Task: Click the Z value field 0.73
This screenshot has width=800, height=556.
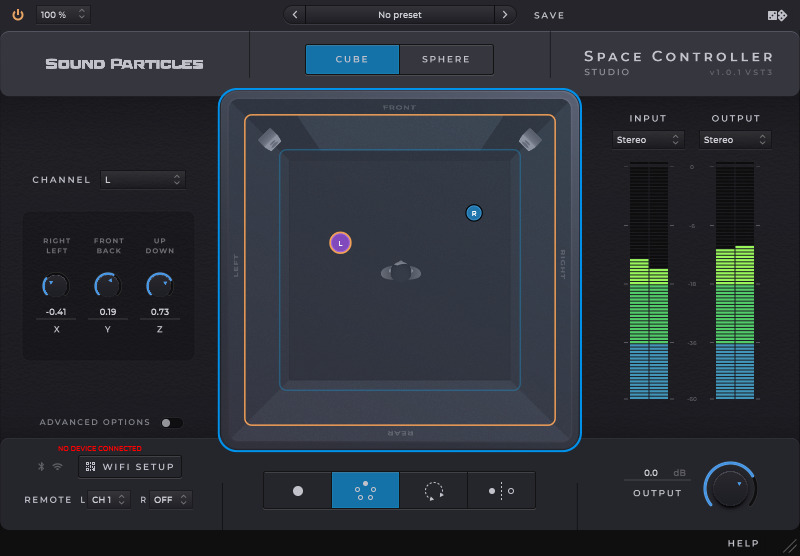Action: coord(160,312)
